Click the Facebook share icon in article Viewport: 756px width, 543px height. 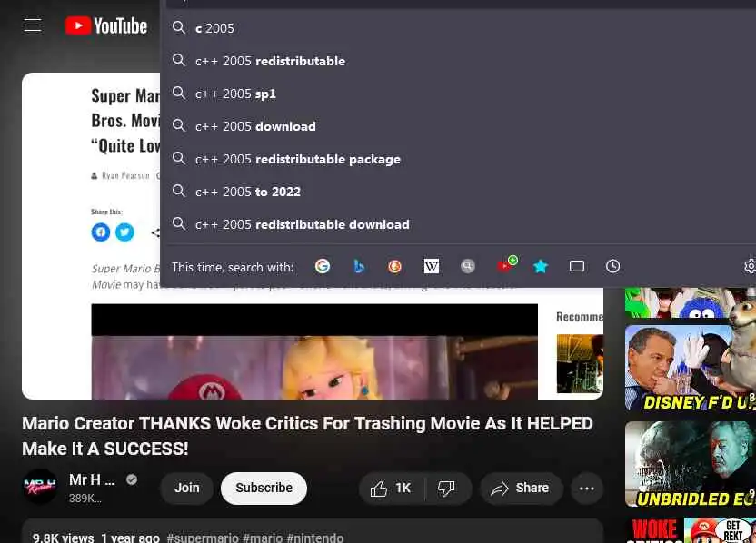pyautogui.click(x=100, y=232)
